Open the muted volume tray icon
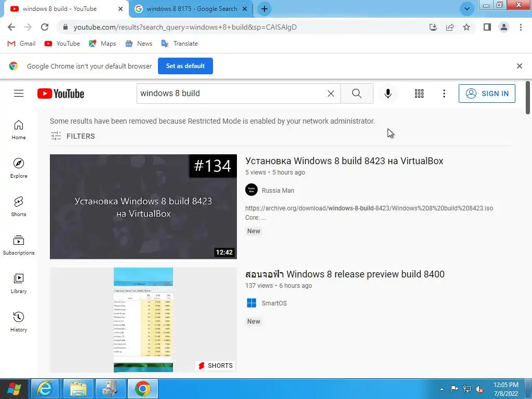The width and height of the screenshot is (532, 399). 480,389
